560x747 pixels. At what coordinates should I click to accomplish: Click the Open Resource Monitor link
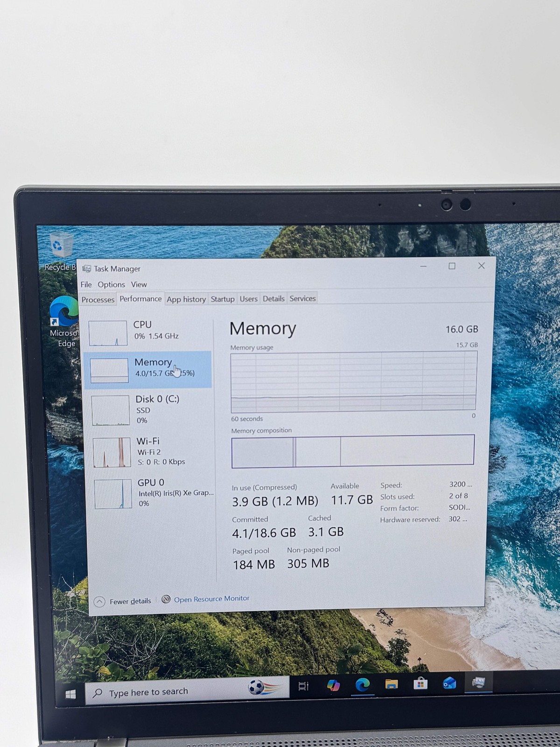pyautogui.click(x=211, y=599)
